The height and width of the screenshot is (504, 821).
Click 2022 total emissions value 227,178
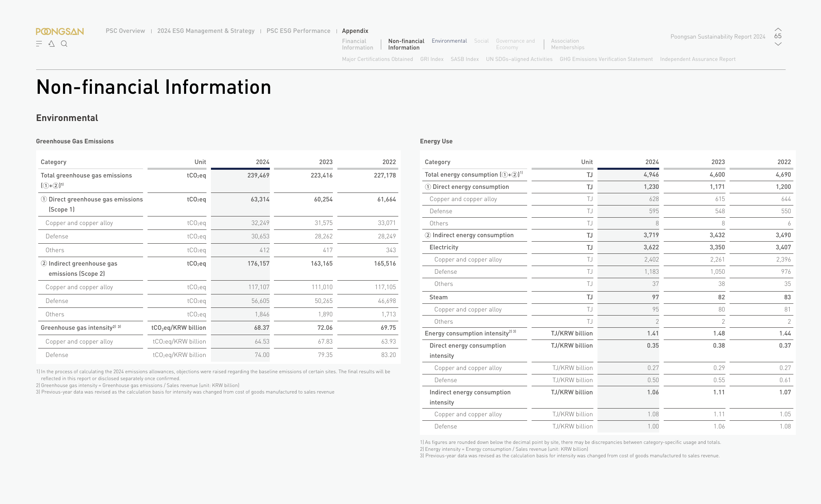pyautogui.click(x=384, y=175)
